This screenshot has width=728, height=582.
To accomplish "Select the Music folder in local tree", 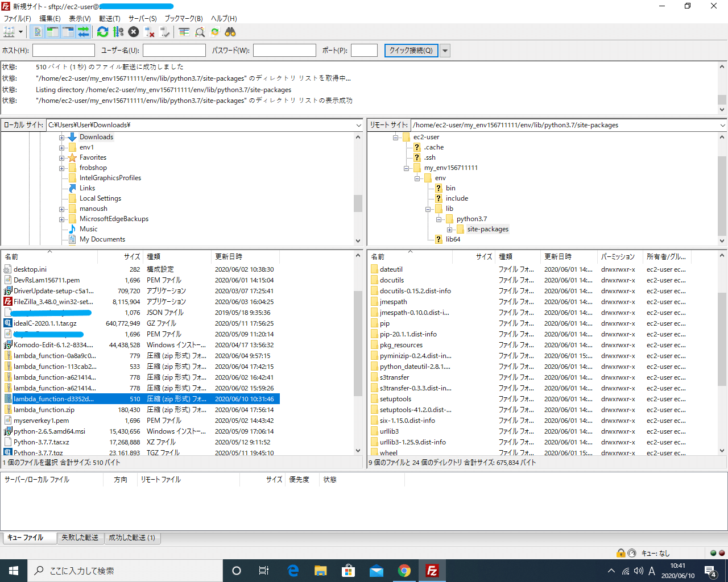I will [x=88, y=229].
